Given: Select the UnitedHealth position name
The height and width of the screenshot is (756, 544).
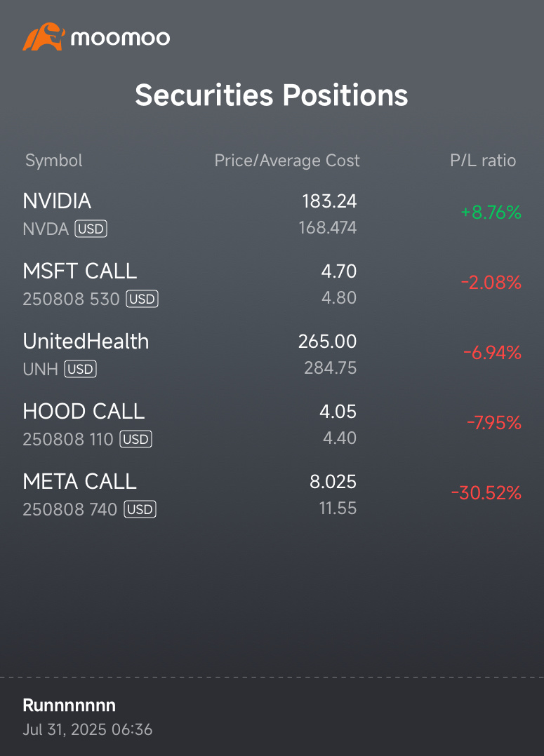Looking at the screenshot, I should click(x=86, y=342).
